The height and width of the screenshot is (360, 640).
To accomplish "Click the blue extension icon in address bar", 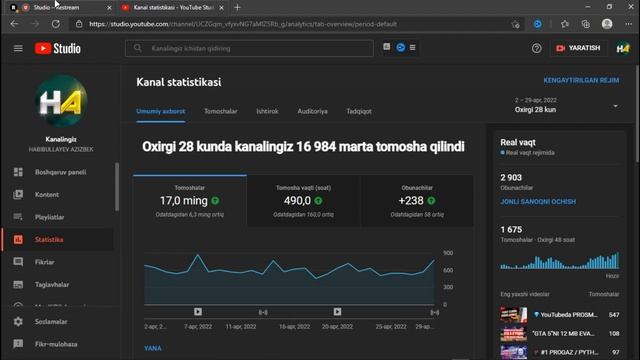I will [x=538, y=24].
